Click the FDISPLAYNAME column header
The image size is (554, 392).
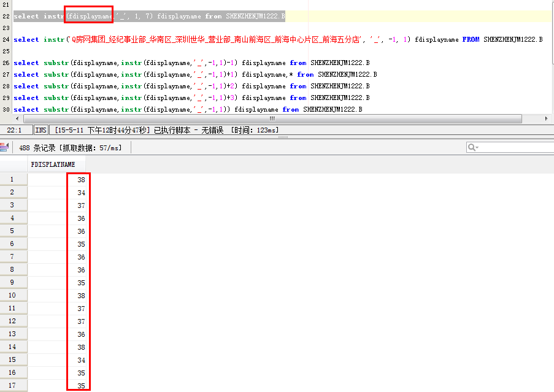[56, 164]
